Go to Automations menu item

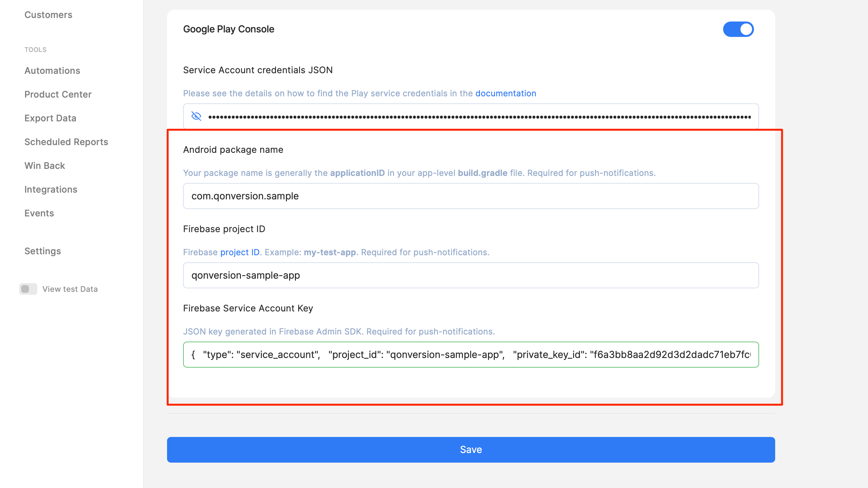pyautogui.click(x=52, y=71)
